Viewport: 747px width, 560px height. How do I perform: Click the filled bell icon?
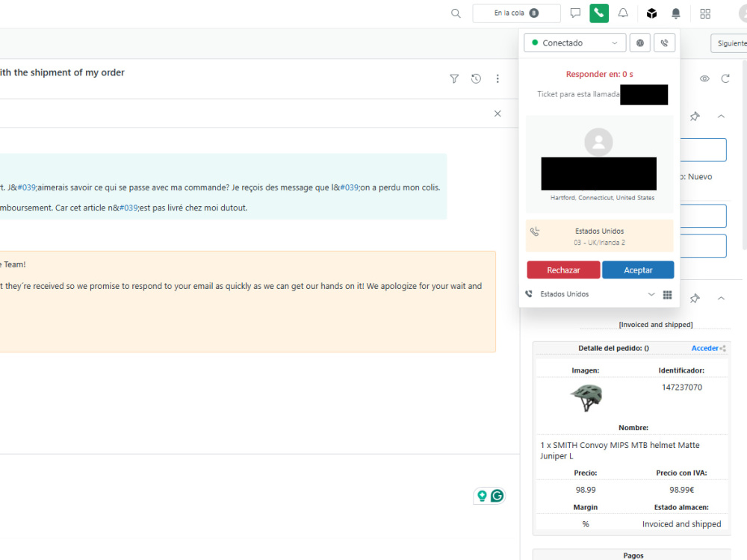click(675, 13)
